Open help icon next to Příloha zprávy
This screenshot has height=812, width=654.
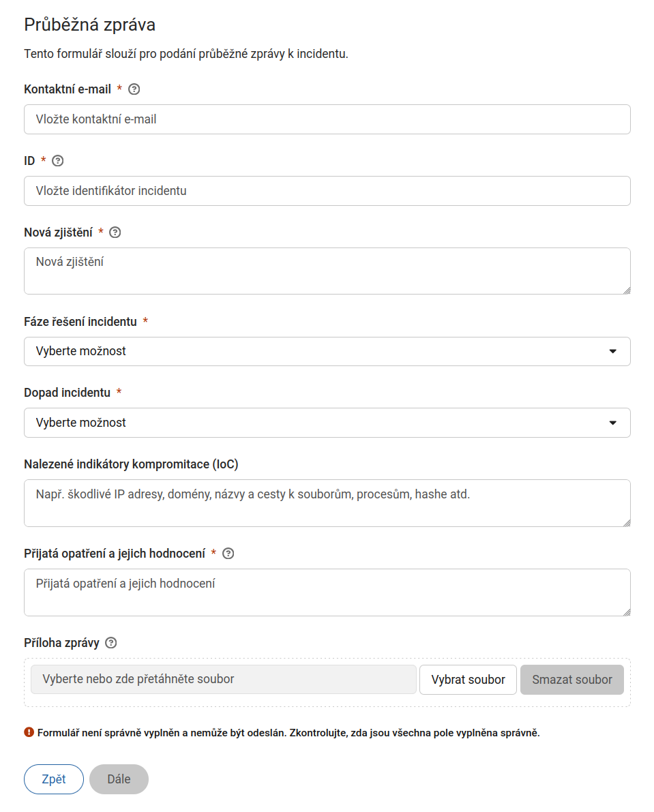coord(110,643)
